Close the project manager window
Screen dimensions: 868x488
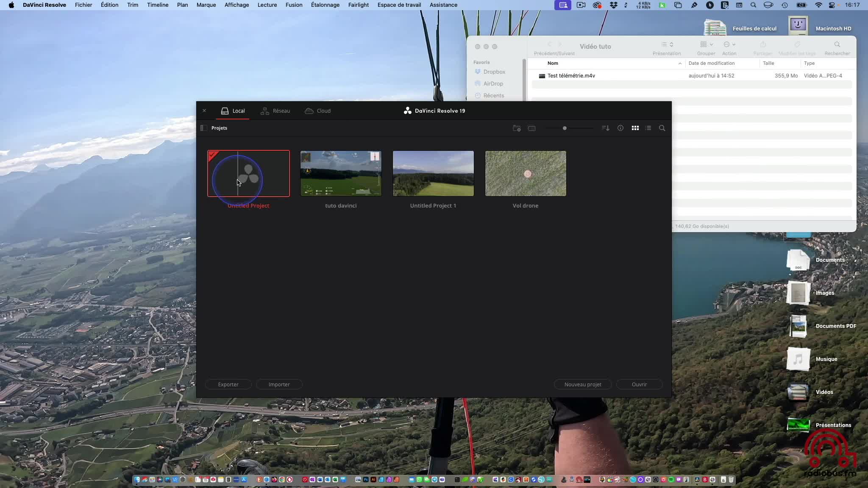click(x=204, y=111)
